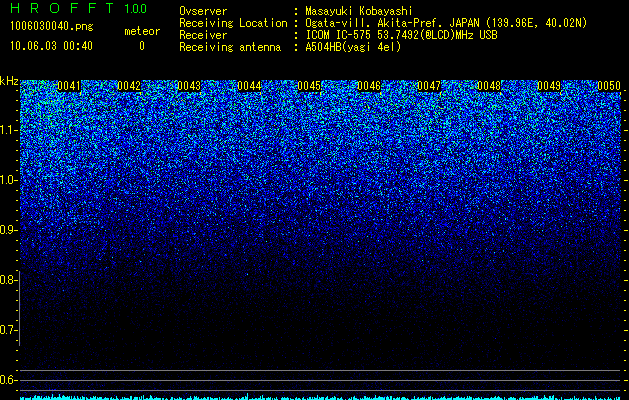This screenshot has height=400, width=629.
Task: Click the cyan signal level strip at the bottom
Action: pyautogui.click(x=321, y=397)
